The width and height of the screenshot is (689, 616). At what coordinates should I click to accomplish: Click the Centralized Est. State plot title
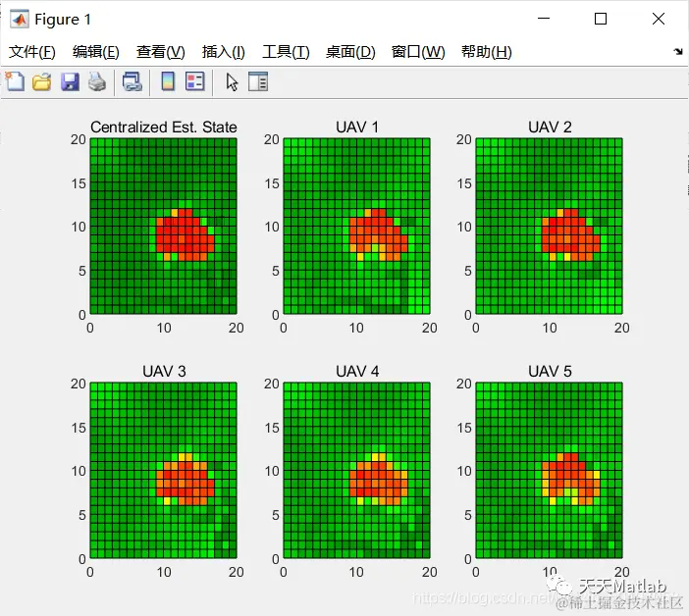(x=164, y=128)
